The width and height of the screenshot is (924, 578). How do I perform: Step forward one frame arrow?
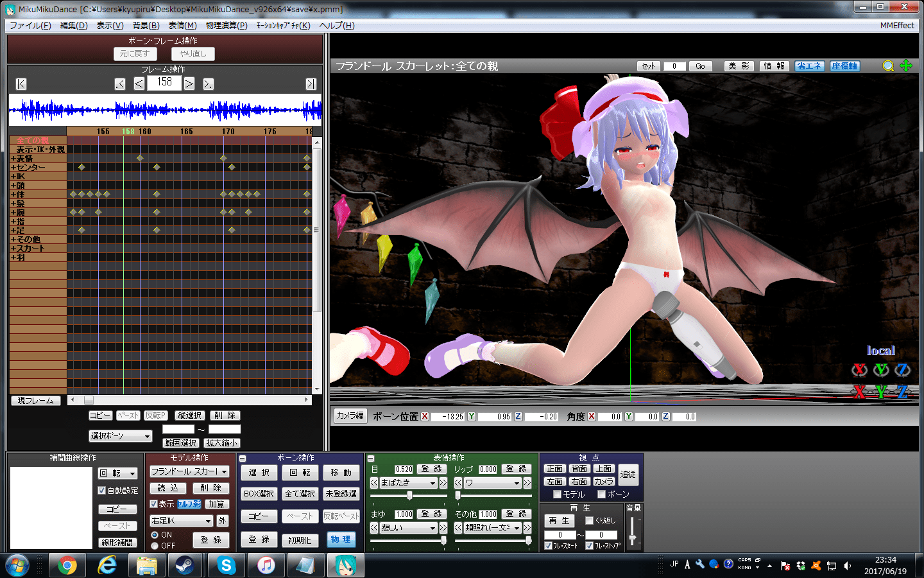(x=189, y=83)
